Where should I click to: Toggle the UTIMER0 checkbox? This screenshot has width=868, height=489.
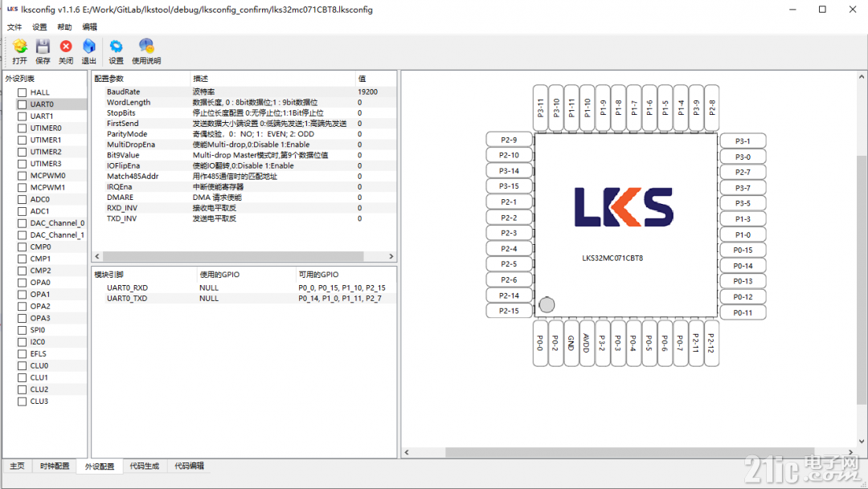point(23,128)
